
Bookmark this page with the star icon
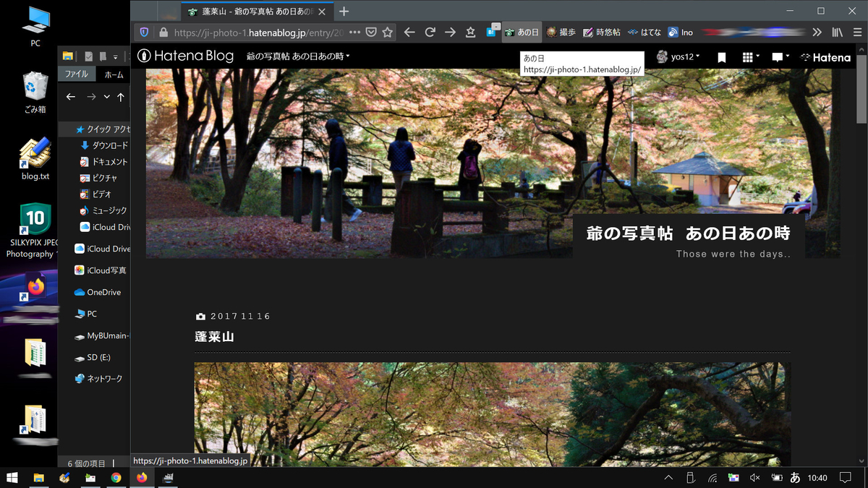coord(388,32)
